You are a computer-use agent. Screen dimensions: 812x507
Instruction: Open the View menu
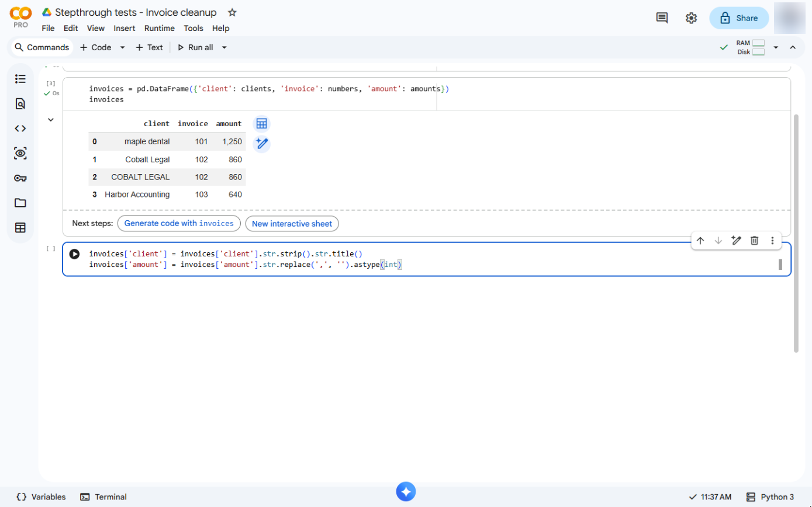96,28
